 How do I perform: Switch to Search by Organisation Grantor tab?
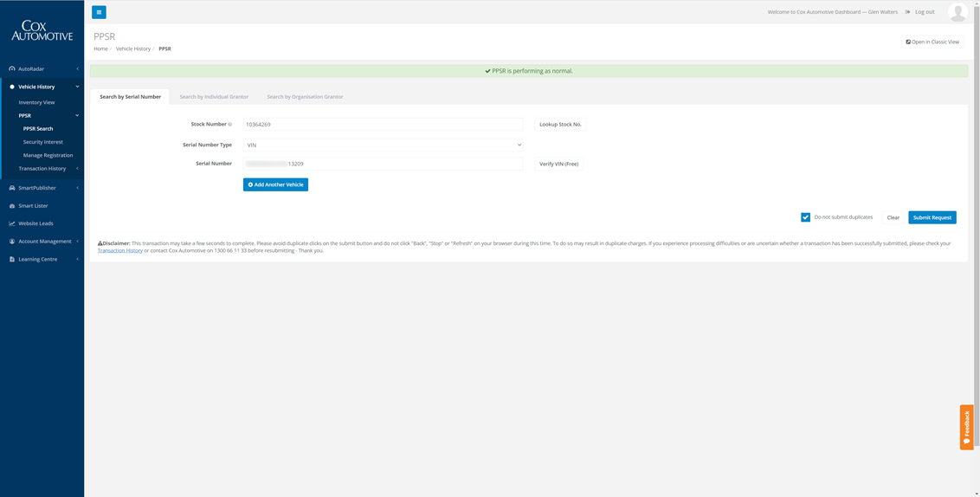(305, 97)
